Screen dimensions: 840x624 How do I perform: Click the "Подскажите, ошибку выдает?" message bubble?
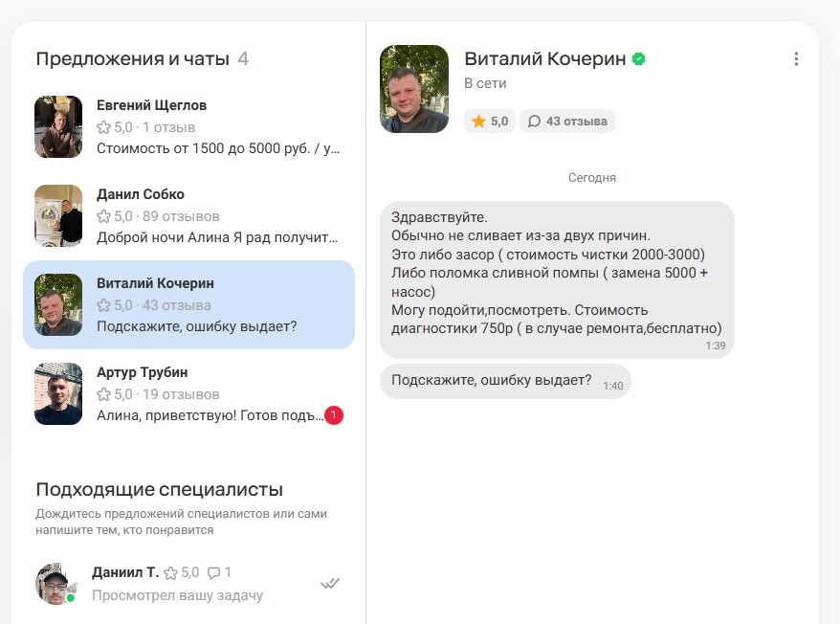(x=492, y=380)
